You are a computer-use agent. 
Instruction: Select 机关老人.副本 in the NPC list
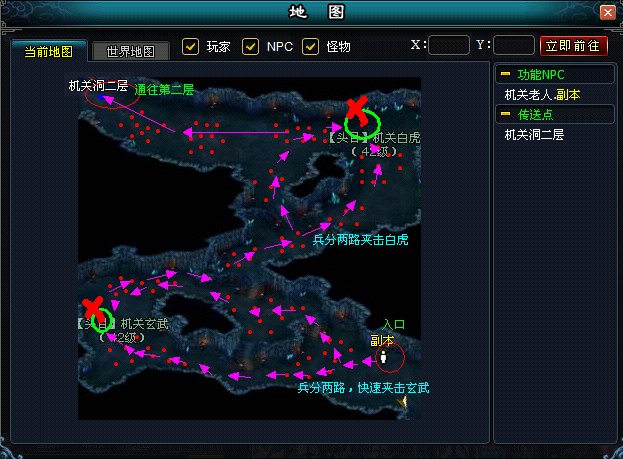pos(543,95)
